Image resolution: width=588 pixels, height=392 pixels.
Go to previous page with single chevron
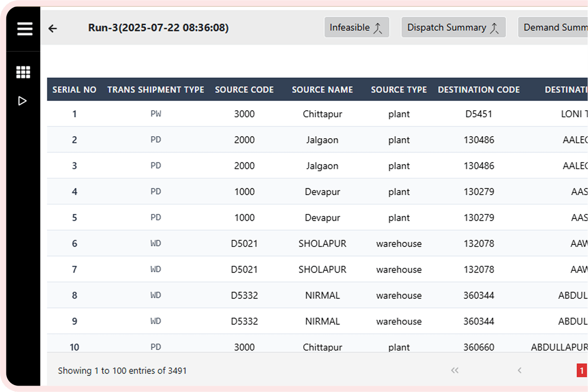[x=520, y=370]
